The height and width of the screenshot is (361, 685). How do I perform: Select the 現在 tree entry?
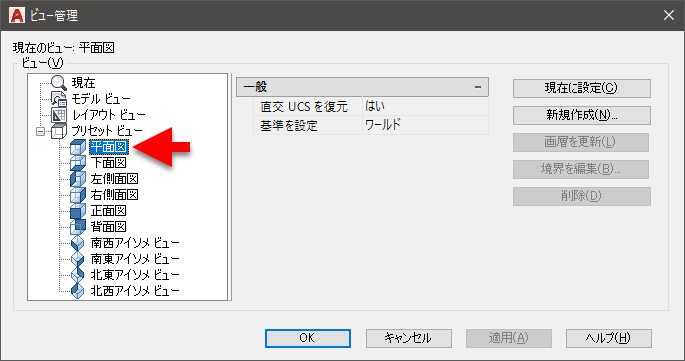coord(83,83)
